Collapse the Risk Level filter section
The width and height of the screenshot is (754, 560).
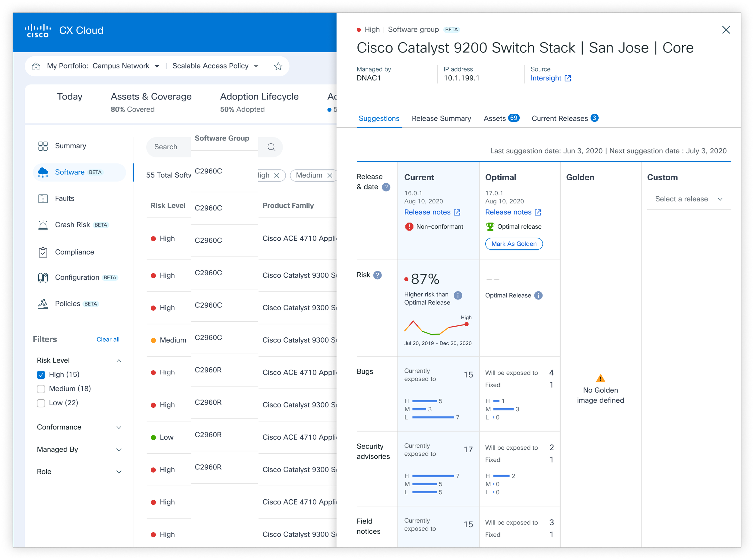coord(119,361)
